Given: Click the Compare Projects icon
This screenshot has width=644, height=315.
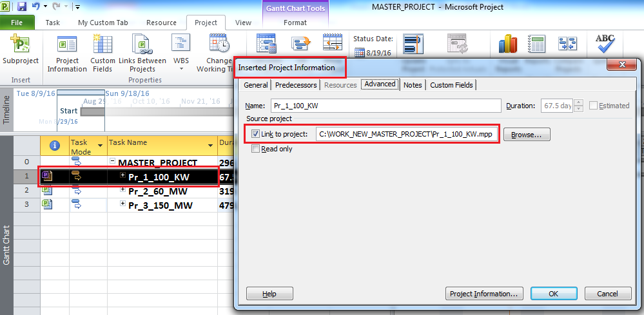Looking at the screenshot, I should coord(567,43).
